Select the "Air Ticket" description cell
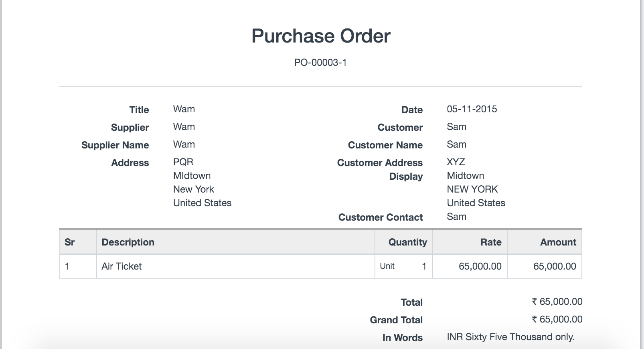 pos(122,266)
